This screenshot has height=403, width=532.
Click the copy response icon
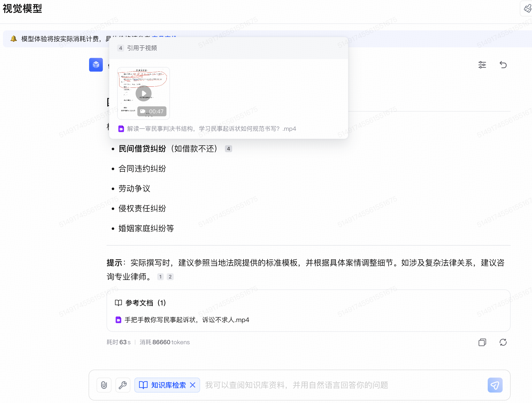point(482,342)
